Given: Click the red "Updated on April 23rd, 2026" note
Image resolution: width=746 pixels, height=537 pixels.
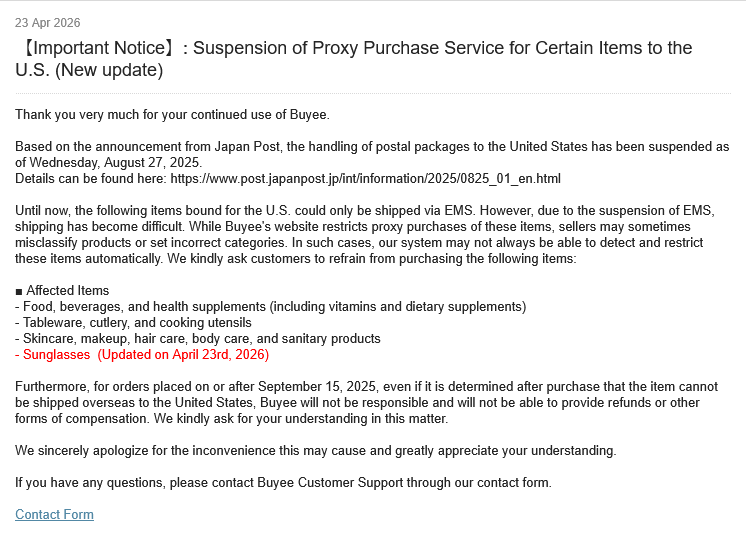Looking at the screenshot, I should point(183,354).
